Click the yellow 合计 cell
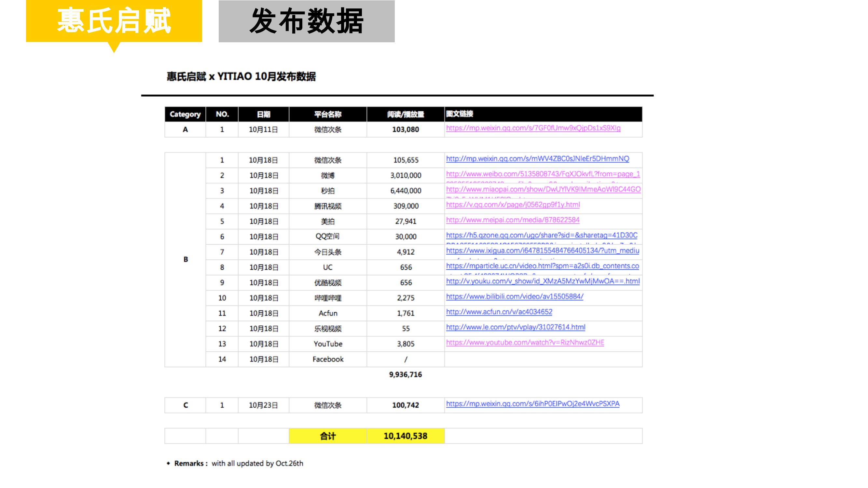 point(328,436)
